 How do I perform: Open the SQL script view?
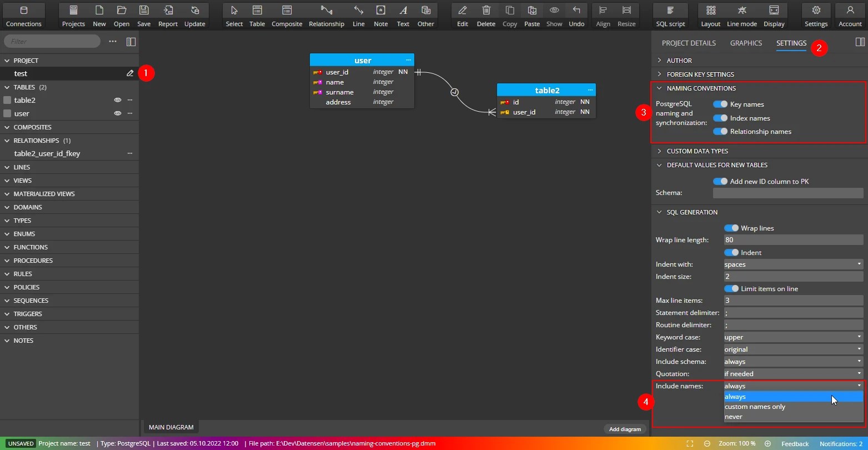pyautogui.click(x=669, y=14)
